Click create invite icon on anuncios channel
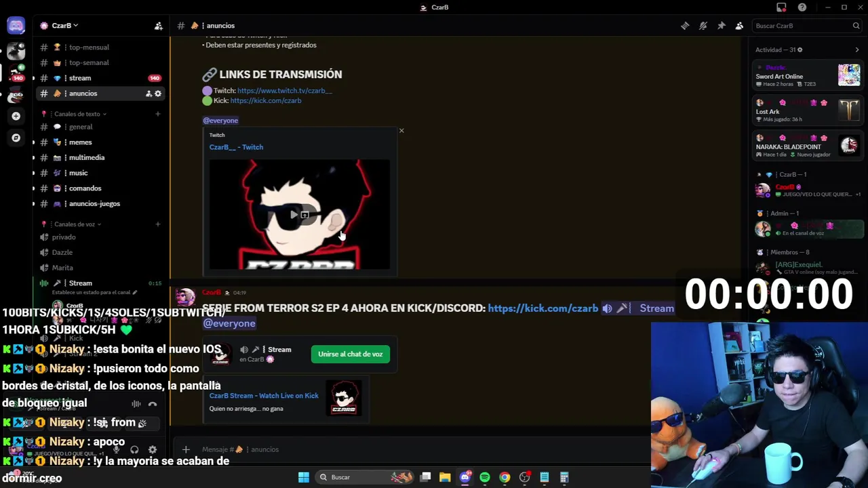The width and height of the screenshot is (868, 488). 149,94
